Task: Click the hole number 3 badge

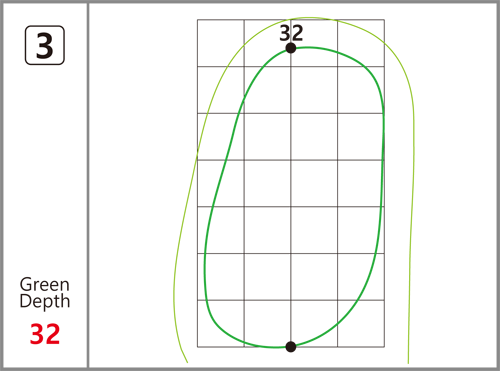Action: pos(45,45)
